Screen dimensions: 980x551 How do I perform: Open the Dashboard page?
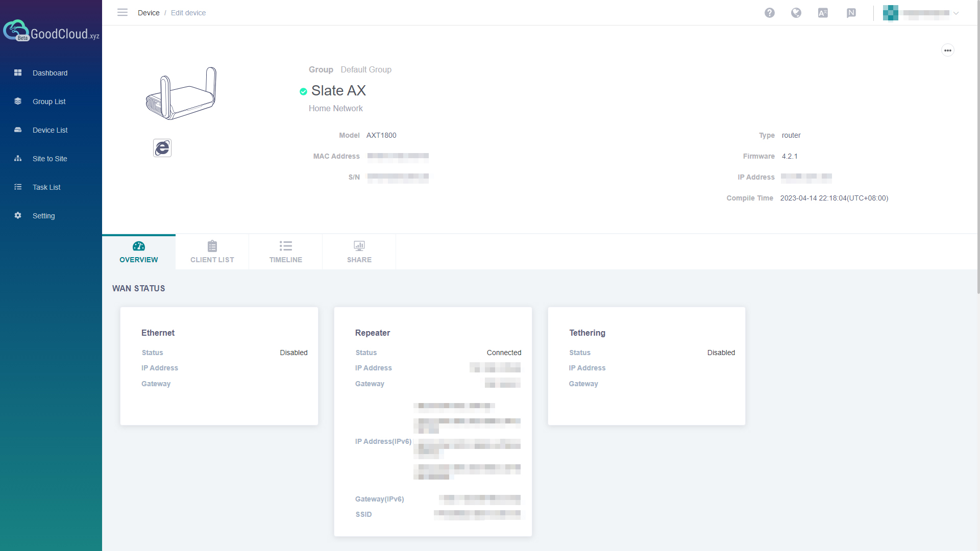[50, 73]
